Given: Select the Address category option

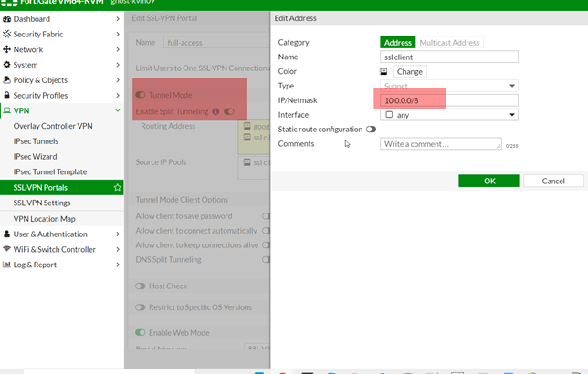Looking at the screenshot, I should (398, 42).
